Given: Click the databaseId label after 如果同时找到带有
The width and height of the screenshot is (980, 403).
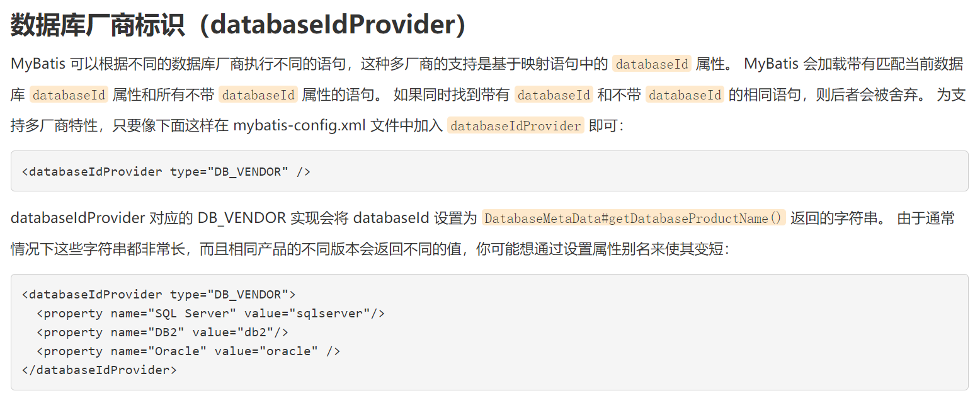Looking at the screenshot, I should point(554,94).
